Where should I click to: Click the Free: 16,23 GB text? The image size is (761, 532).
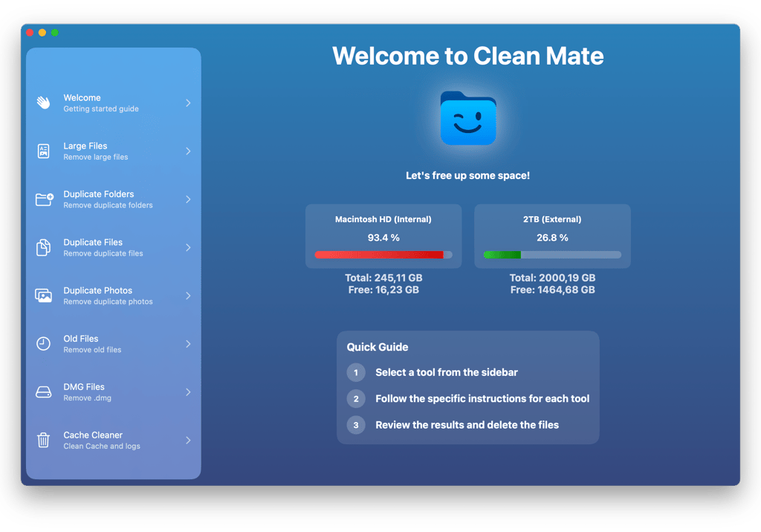(383, 290)
